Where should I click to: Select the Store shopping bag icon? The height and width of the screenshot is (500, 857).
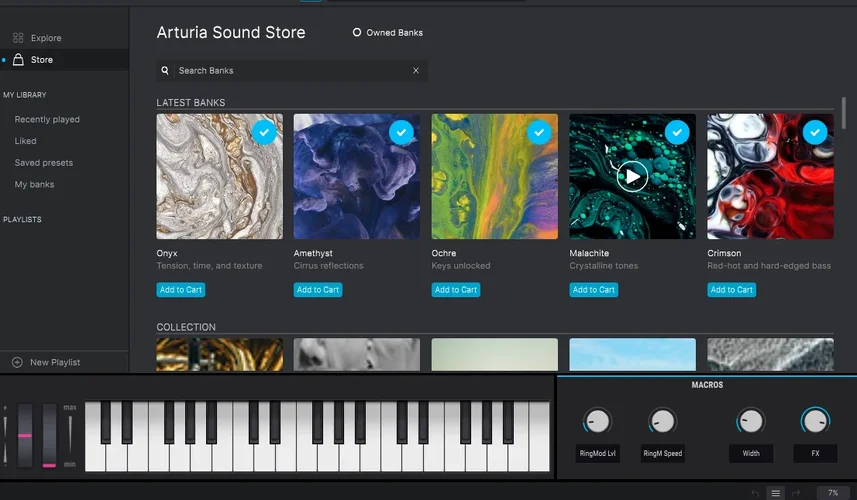(x=18, y=60)
